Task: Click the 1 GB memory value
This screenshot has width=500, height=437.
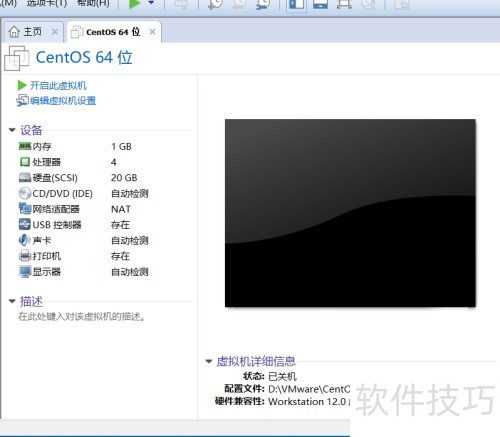Action: 121,146
